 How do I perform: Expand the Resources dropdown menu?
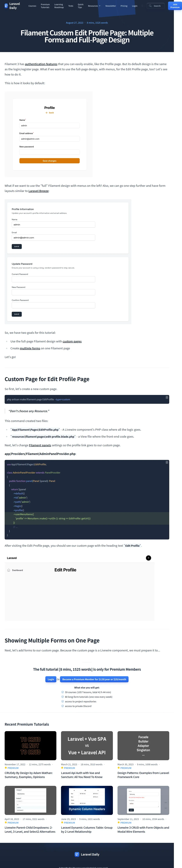(x=94, y=6)
